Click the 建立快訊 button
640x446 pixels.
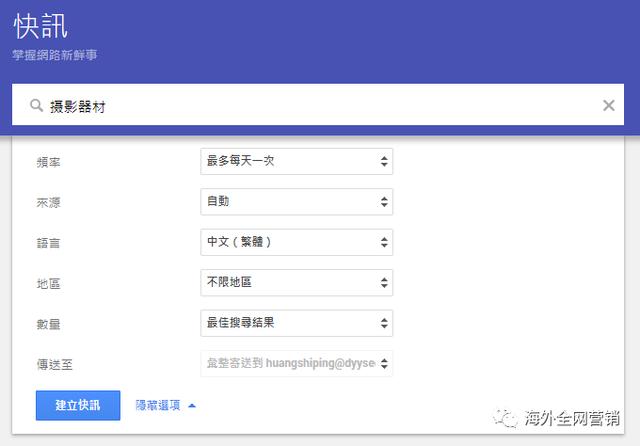(x=78, y=405)
